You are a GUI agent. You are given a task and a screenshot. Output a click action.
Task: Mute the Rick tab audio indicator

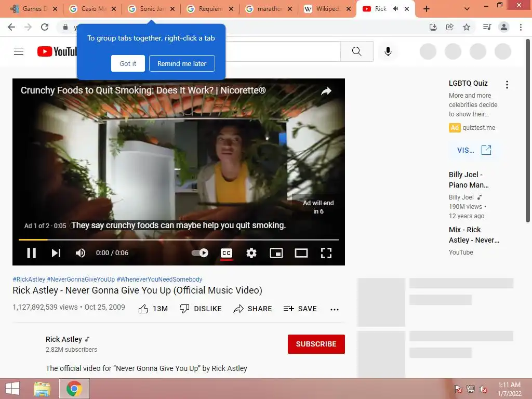395,9
